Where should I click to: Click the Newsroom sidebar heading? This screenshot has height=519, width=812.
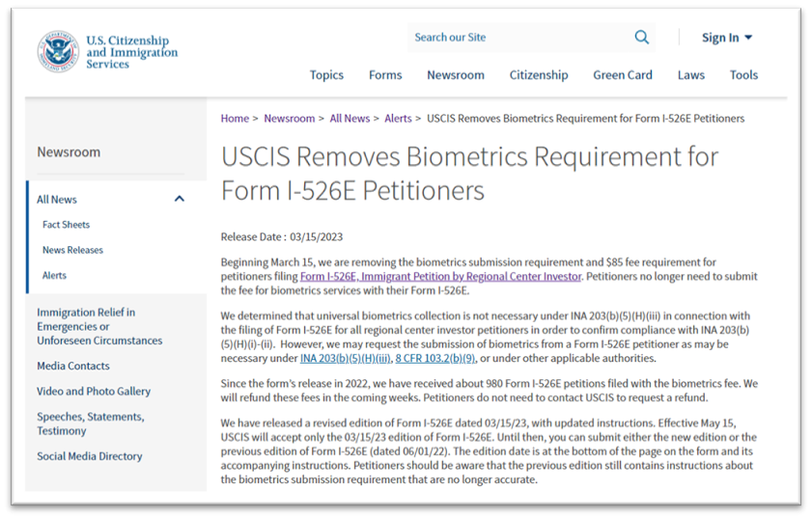[x=69, y=152]
